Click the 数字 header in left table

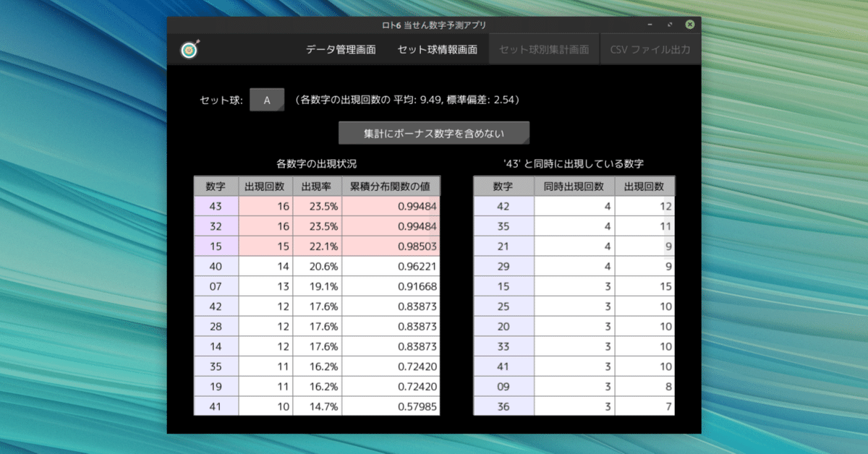(216, 187)
